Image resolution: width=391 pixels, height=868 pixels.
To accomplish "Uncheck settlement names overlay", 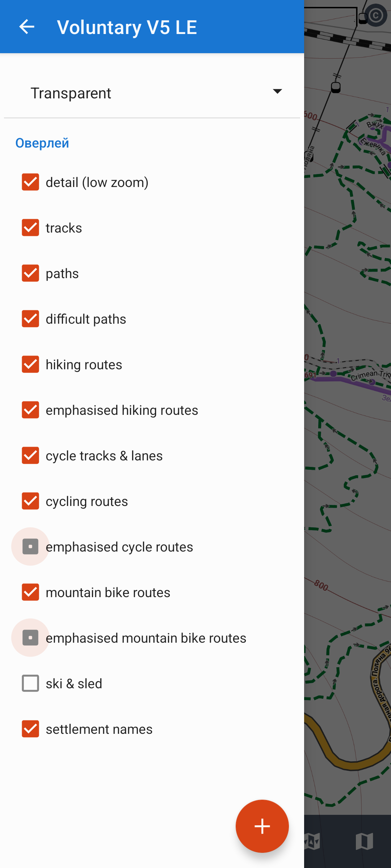I will (x=30, y=729).
